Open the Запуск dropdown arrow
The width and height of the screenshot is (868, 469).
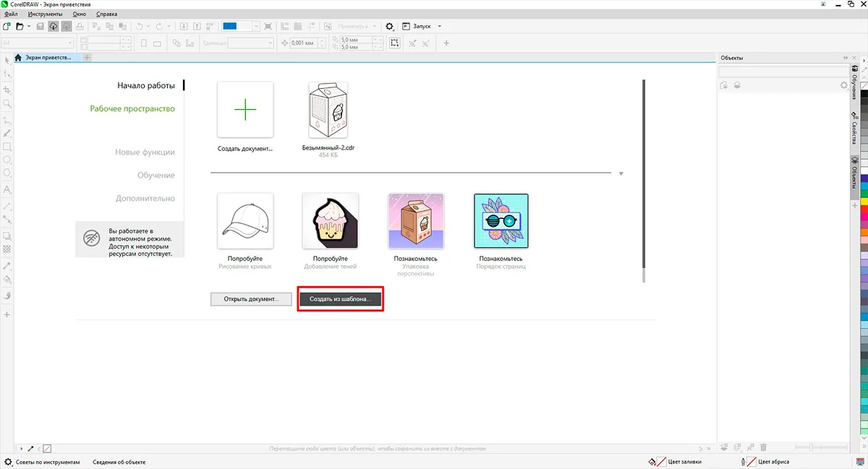click(x=439, y=26)
